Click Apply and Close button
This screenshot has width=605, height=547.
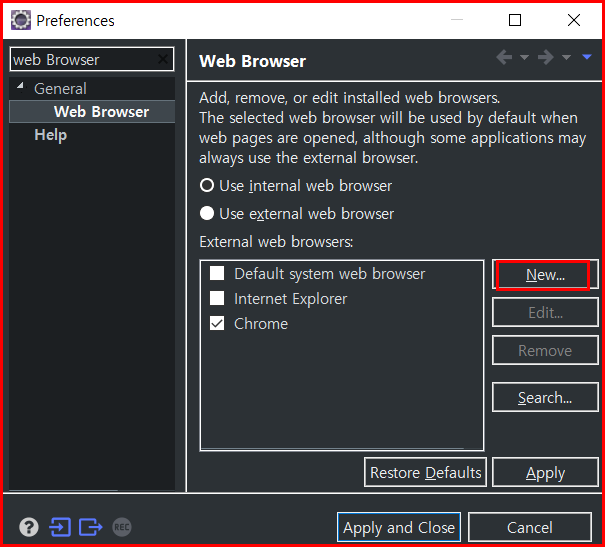coord(399,527)
